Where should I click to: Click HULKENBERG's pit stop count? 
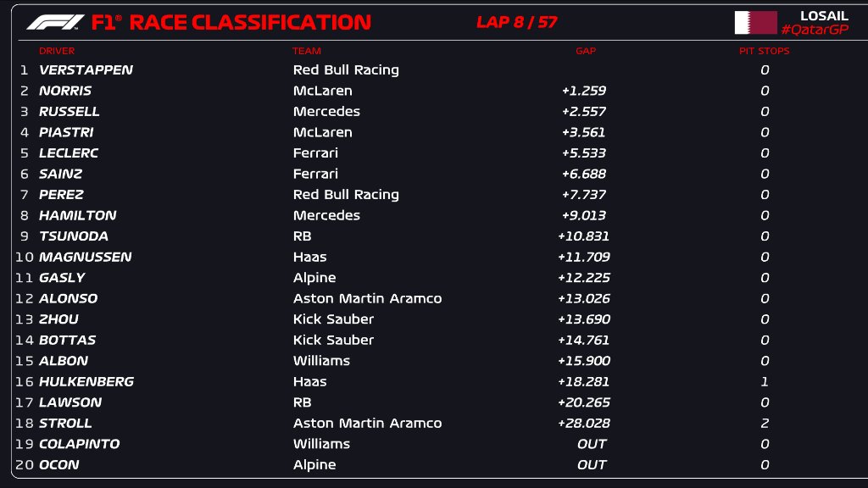tap(765, 382)
